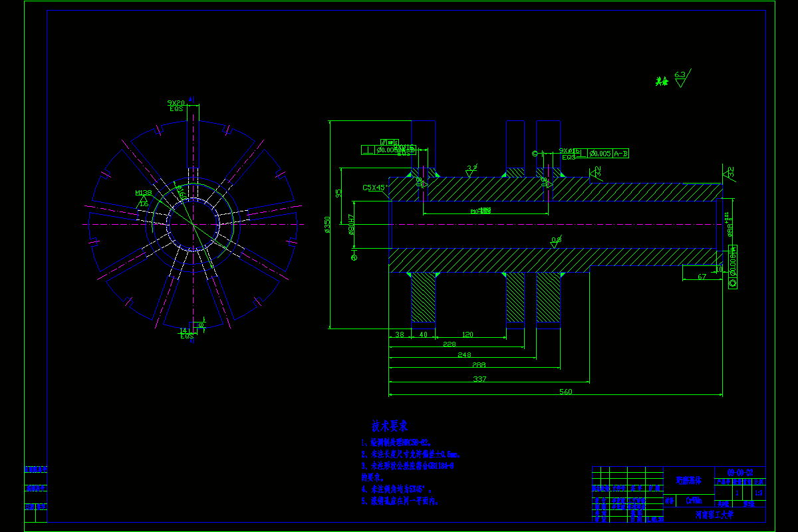Select the 248 length dimension

pyautogui.click(x=464, y=355)
